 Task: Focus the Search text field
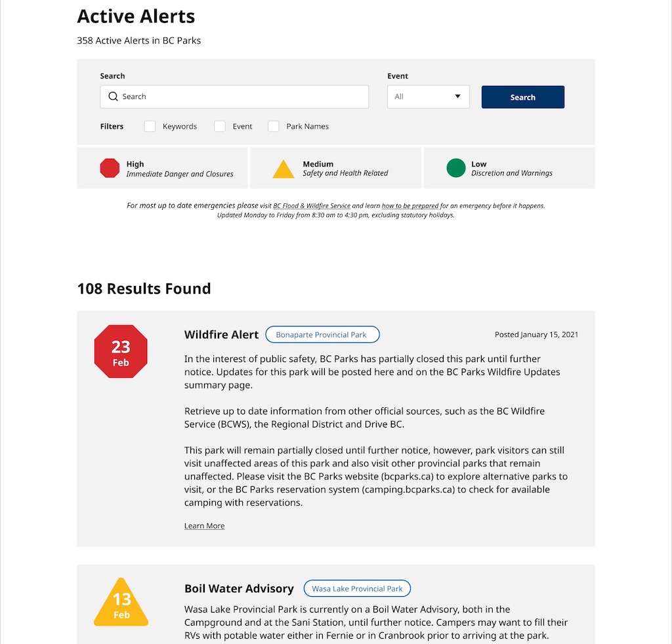(x=234, y=97)
